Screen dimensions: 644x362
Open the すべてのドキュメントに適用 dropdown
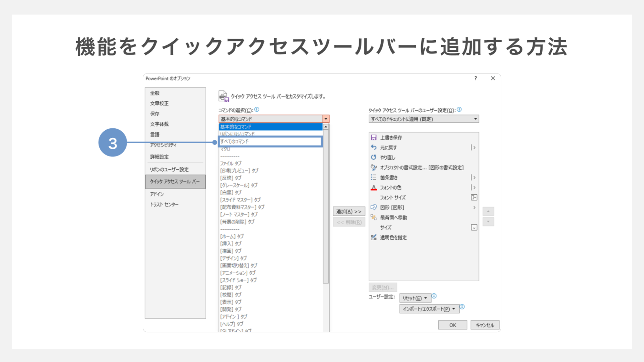[424, 119]
